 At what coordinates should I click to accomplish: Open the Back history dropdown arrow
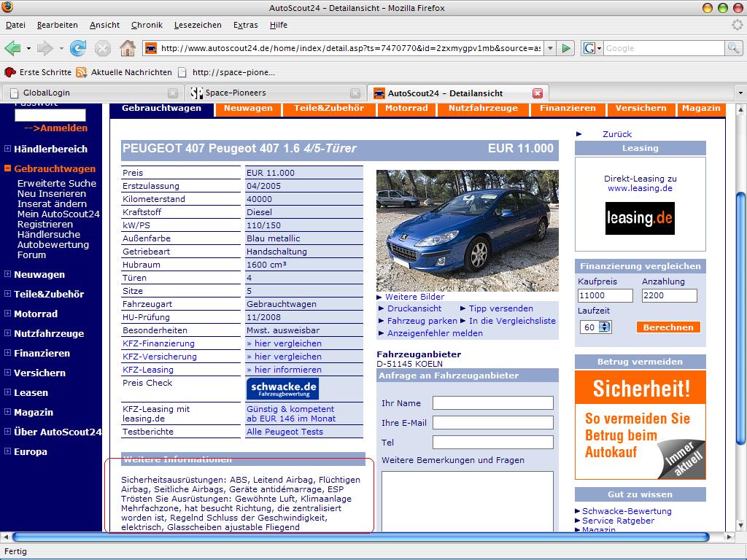(28, 49)
